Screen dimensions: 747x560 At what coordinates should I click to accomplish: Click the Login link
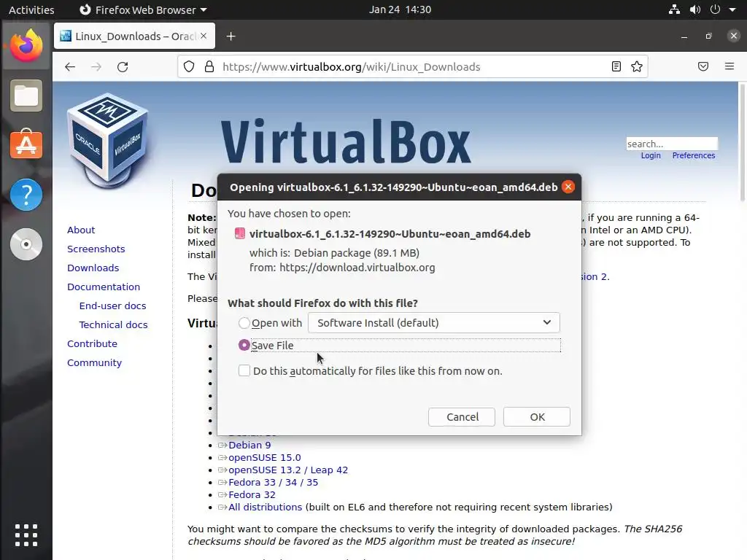(650, 156)
